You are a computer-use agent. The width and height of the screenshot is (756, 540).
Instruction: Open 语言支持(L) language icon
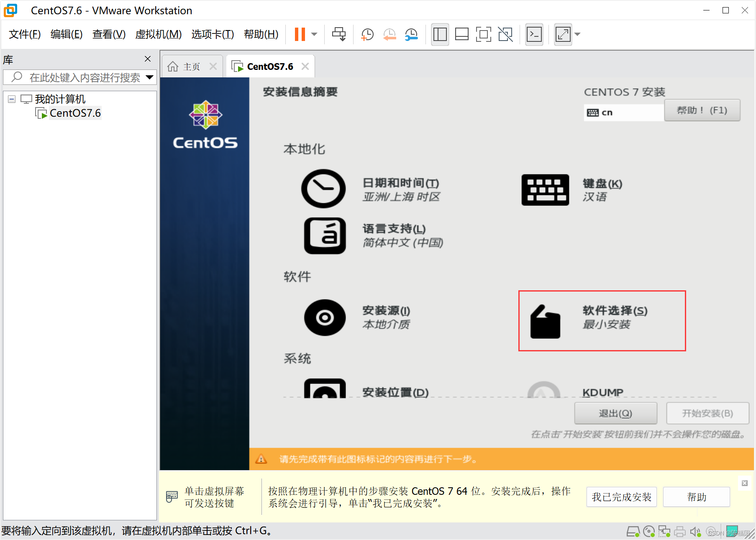[x=325, y=235]
